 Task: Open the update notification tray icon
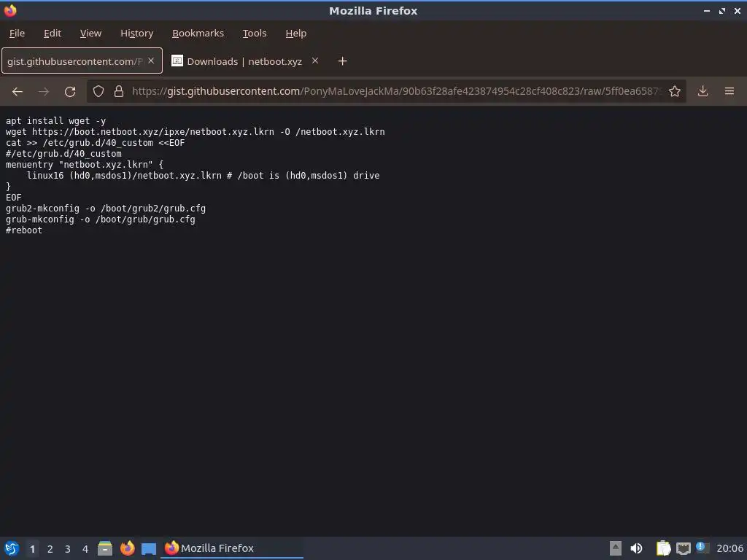click(x=701, y=547)
